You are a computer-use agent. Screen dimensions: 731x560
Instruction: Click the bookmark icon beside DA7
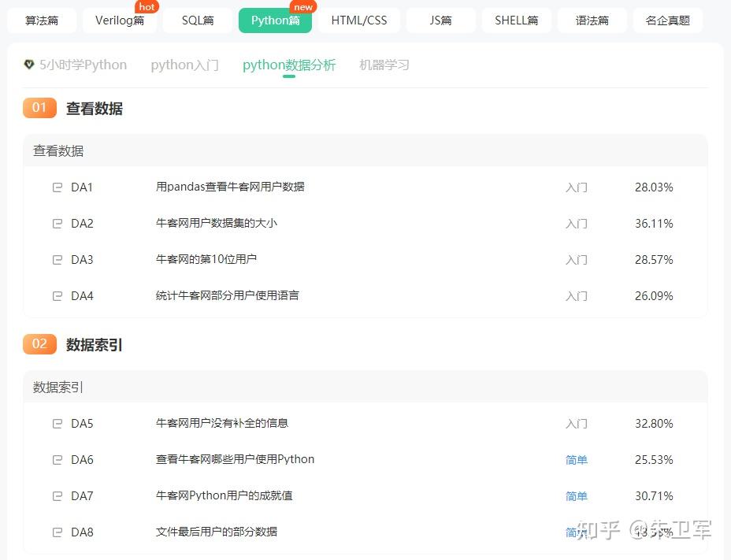(x=57, y=496)
